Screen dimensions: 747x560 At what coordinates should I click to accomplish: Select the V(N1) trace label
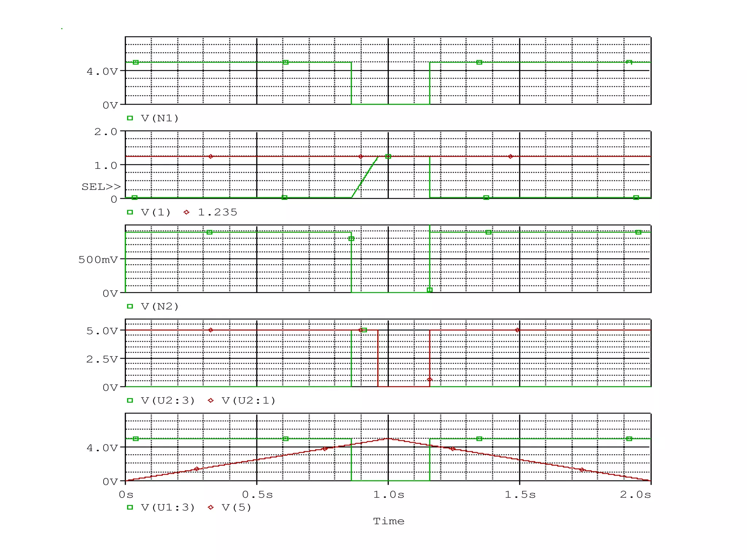160,118
